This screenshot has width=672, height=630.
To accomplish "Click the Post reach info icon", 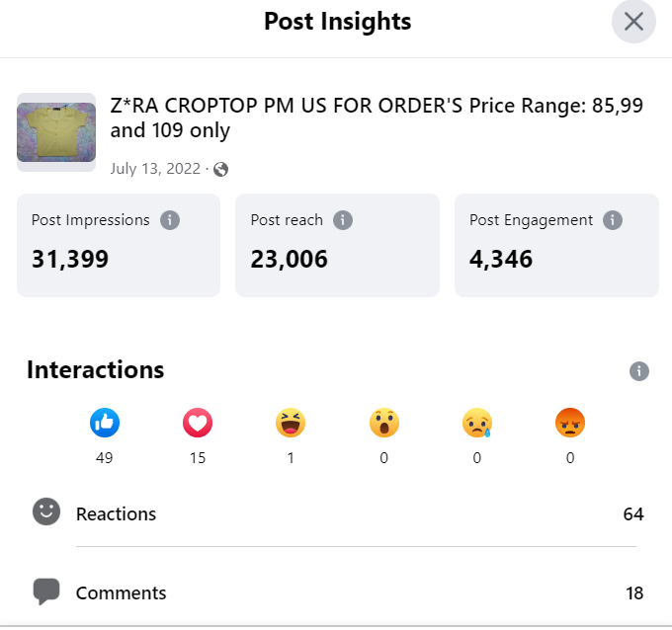I will pos(343,220).
